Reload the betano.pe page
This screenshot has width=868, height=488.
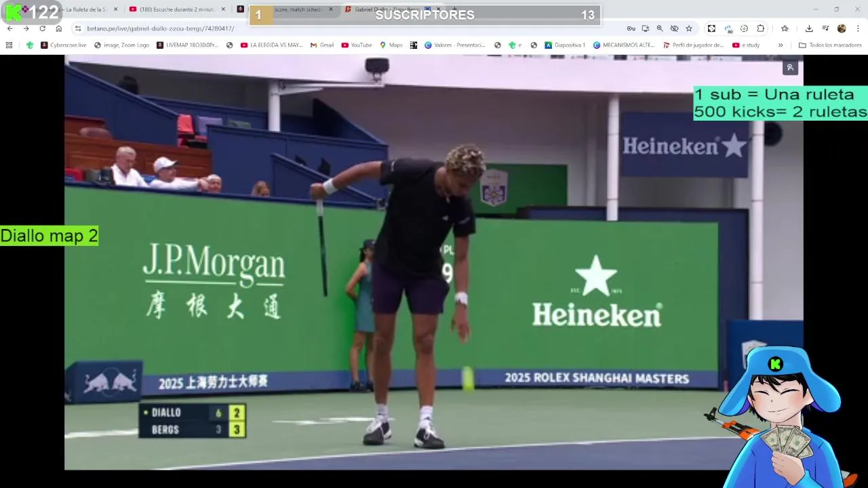click(42, 28)
